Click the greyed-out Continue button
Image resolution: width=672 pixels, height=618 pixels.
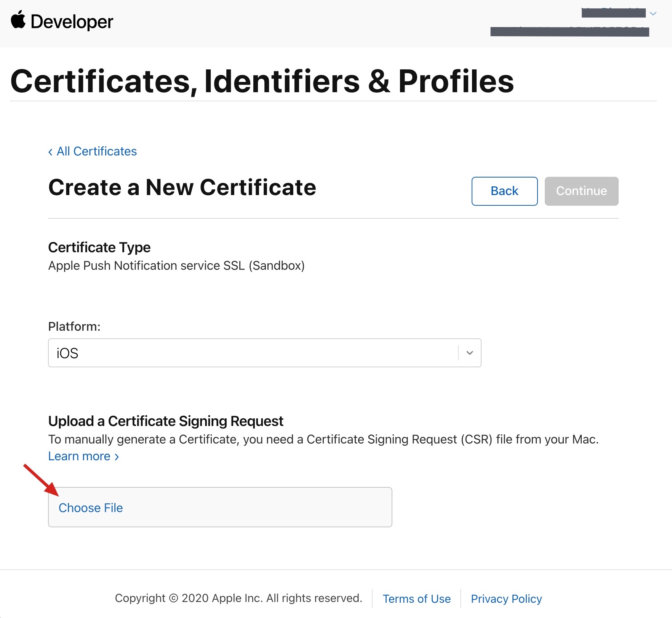(581, 191)
